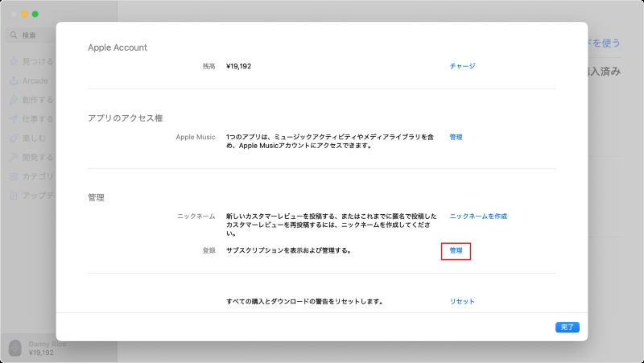This screenshot has height=363, width=644.
Task: Click the 登録 label
Action: (x=208, y=250)
